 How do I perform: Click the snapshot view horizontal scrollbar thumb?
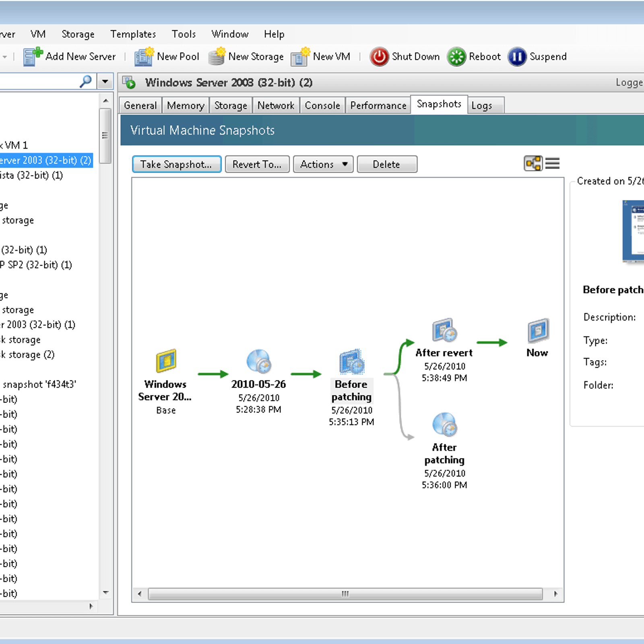point(345,594)
